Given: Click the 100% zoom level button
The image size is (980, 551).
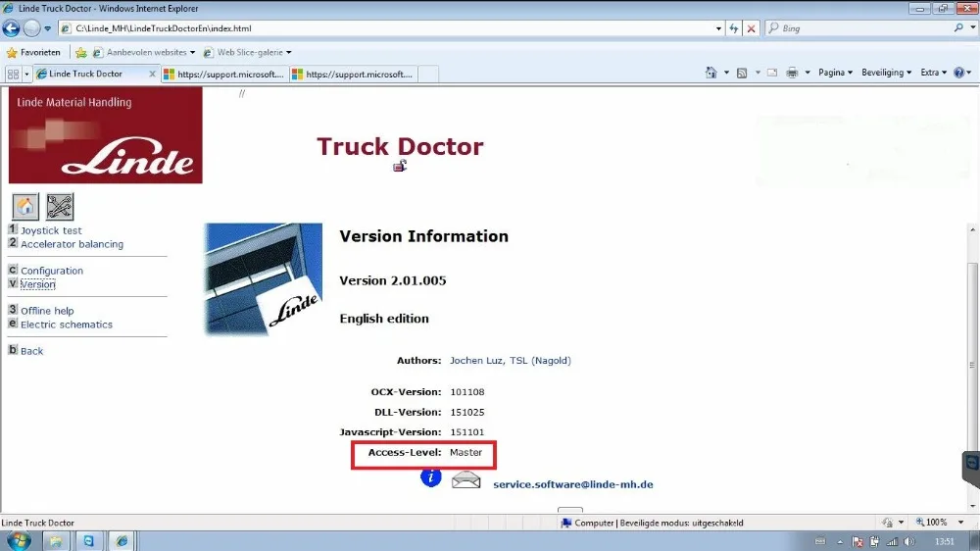Looking at the screenshot, I should click(x=931, y=523).
